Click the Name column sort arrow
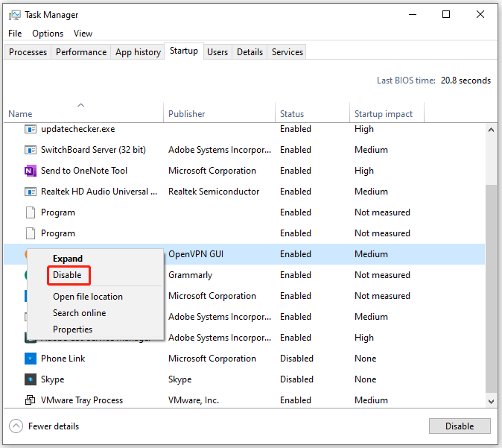The width and height of the screenshot is (502, 448). pos(80,105)
